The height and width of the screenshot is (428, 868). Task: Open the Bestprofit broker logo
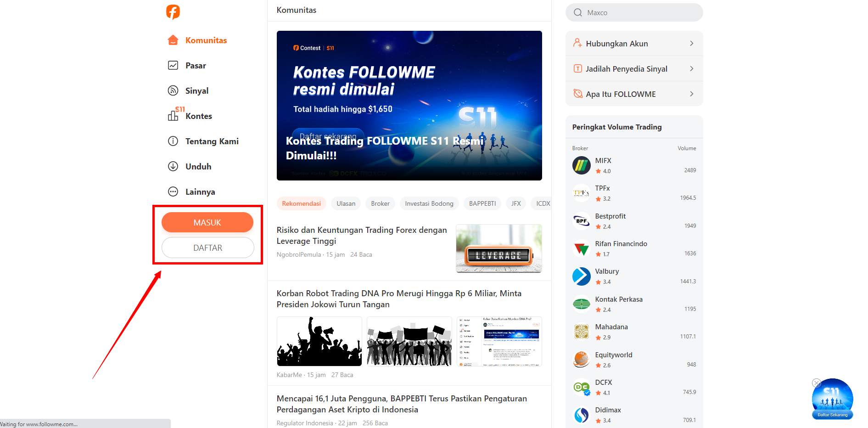[582, 221]
